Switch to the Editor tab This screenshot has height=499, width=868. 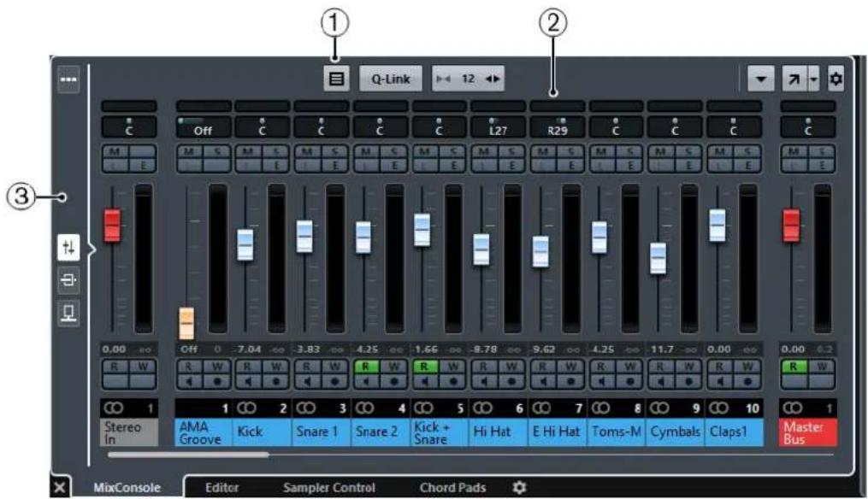pyautogui.click(x=222, y=487)
